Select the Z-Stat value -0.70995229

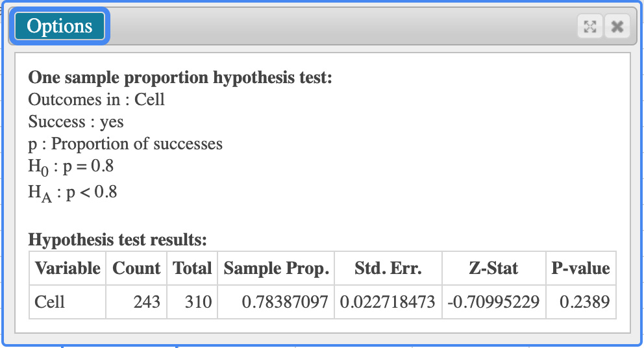[x=493, y=302]
